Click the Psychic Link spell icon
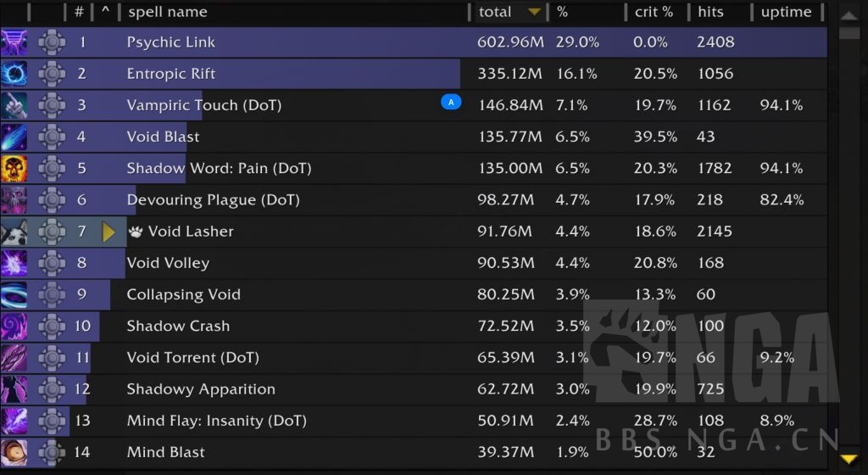The image size is (868, 475). click(14, 42)
